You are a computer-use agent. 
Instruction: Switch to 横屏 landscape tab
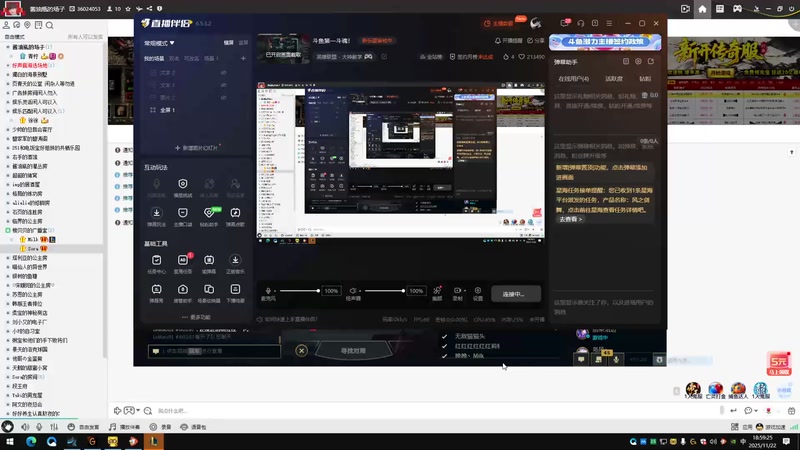click(229, 43)
